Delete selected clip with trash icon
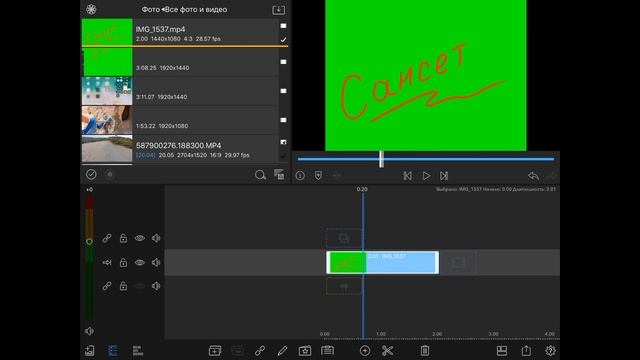The width and height of the screenshot is (640, 360). click(425, 351)
